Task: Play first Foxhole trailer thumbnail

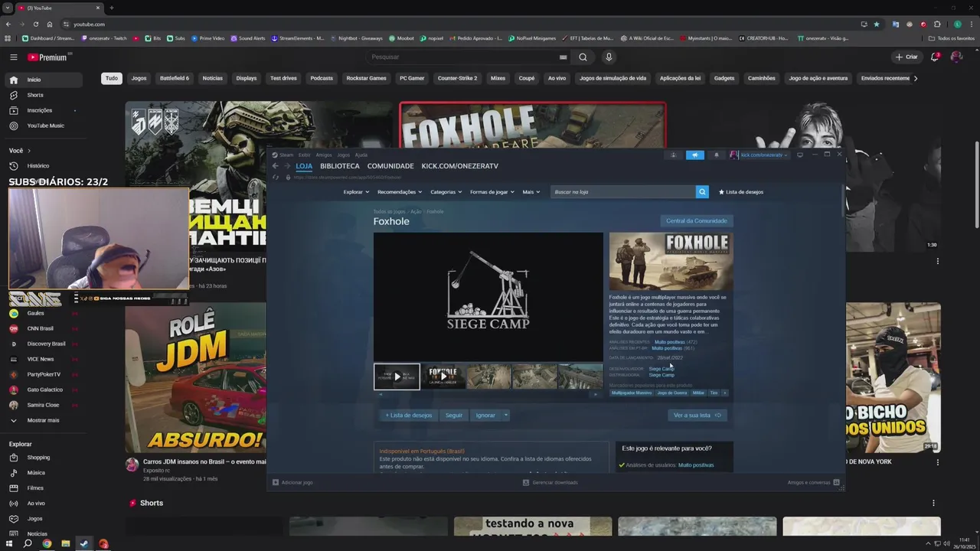Action: 397,377
